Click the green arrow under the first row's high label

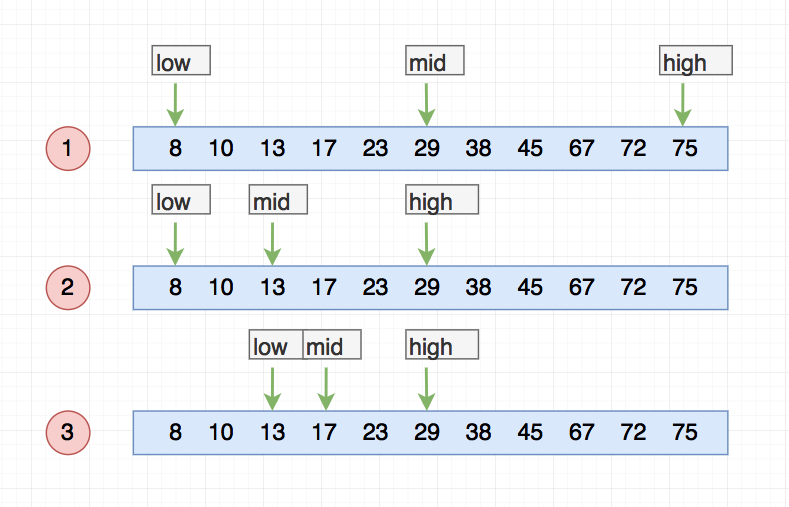(683, 105)
